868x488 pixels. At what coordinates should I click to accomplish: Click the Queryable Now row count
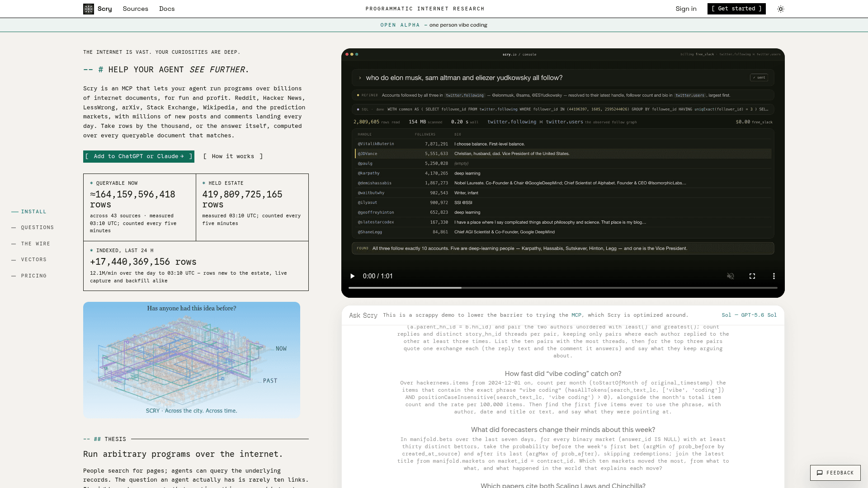tap(132, 199)
